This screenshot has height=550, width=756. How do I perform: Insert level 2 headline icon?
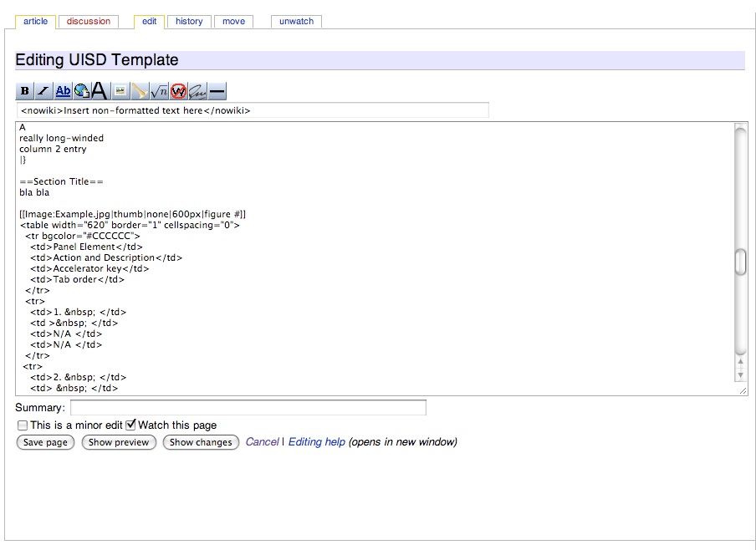tap(100, 91)
